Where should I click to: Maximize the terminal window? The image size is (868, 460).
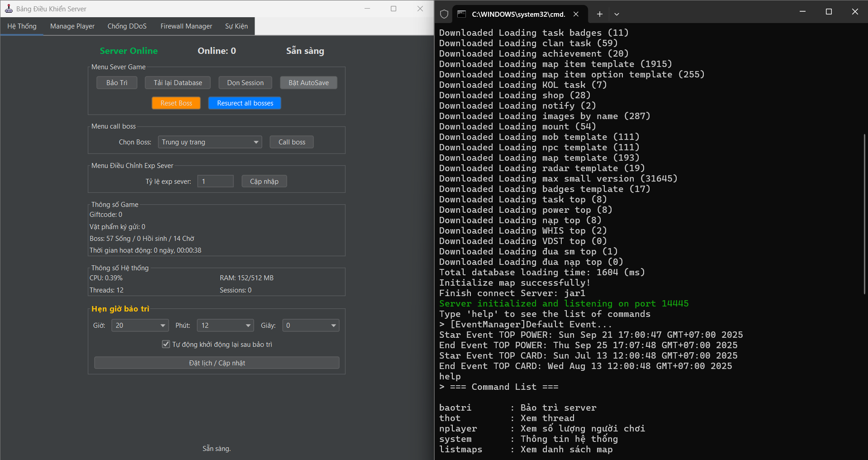click(x=829, y=11)
